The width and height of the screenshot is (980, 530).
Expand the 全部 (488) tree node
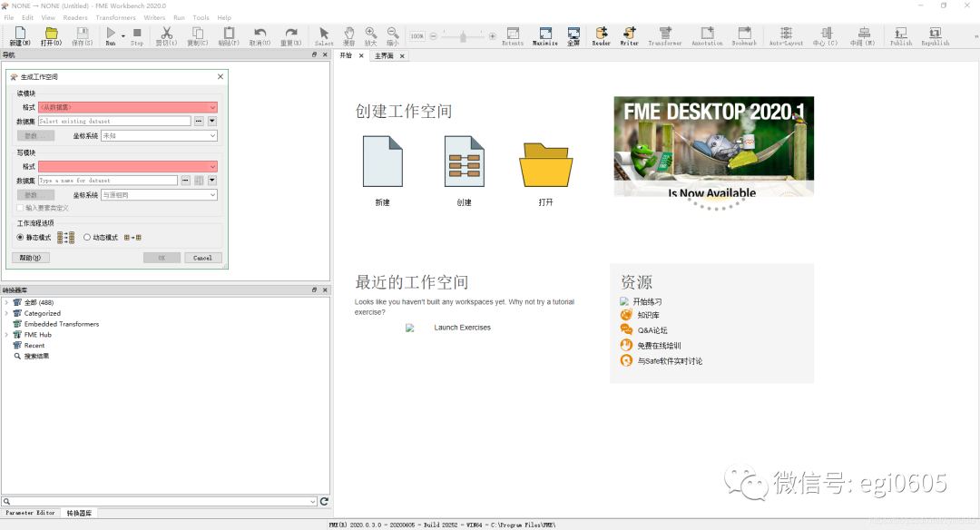tap(6, 302)
